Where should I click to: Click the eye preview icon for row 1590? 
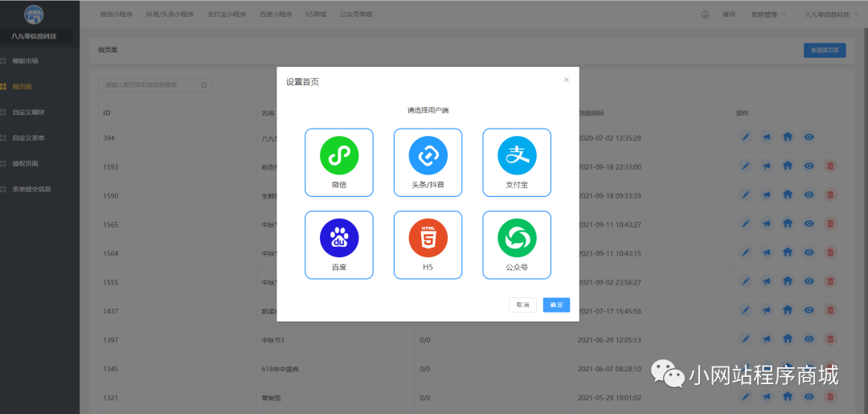point(809,195)
